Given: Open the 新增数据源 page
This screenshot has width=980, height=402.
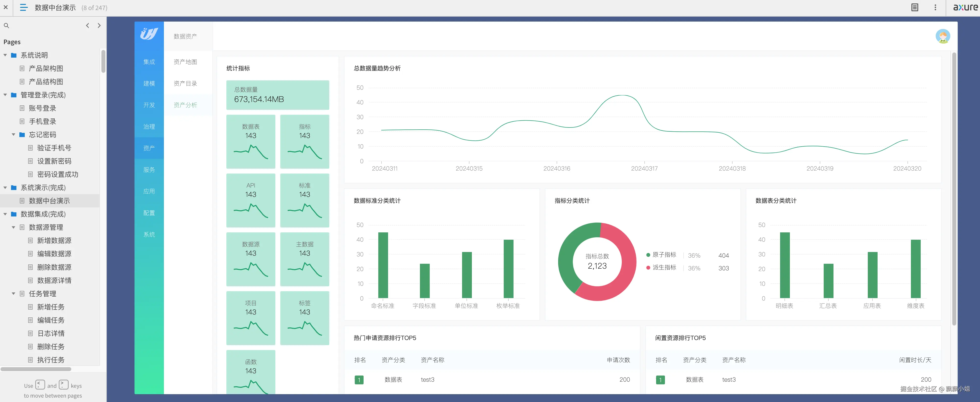Looking at the screenshot, I should pos(54,241).
